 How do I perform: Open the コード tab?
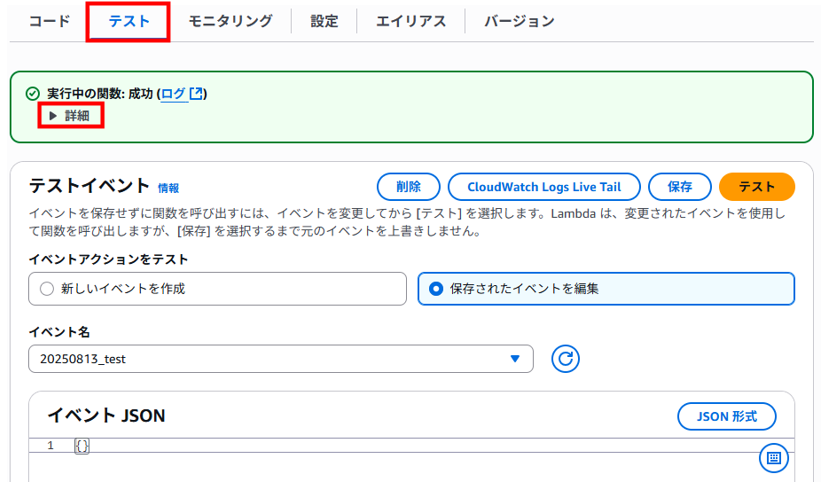coord(49,21)
